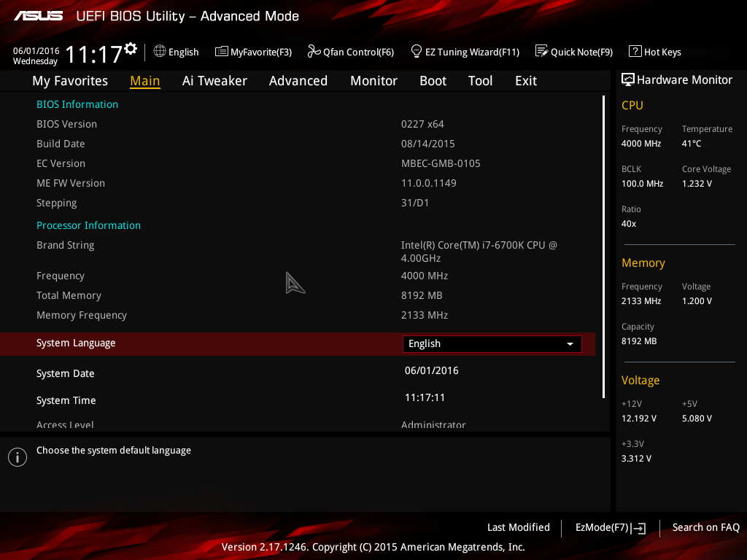
Task: Click the Build Date value 08/14/2015
Action: 427,144
